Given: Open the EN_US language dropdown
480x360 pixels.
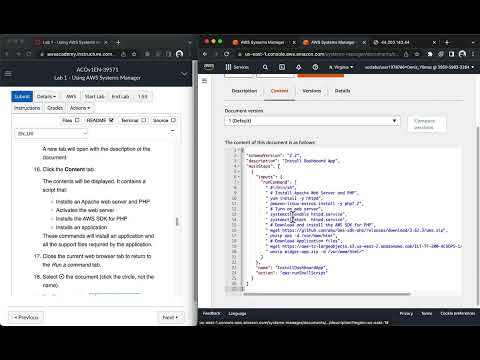Looking at the screenshot, I should (51, 133).
